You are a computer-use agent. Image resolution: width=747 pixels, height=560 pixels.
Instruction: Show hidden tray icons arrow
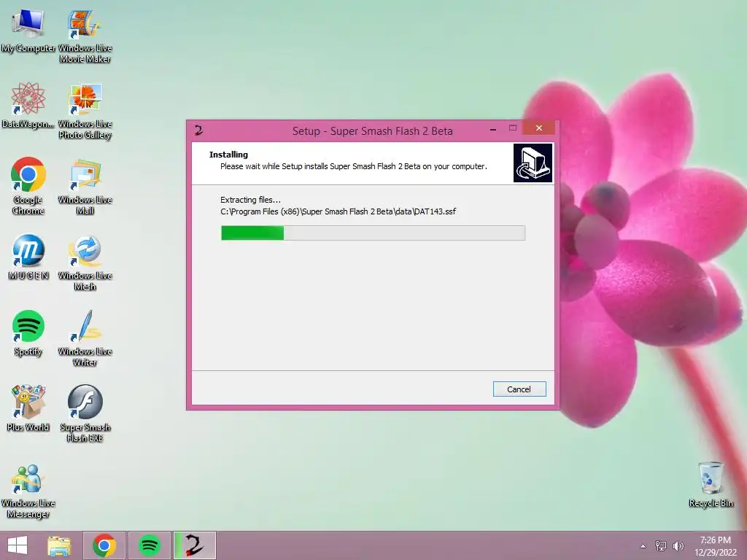point(643,546)
